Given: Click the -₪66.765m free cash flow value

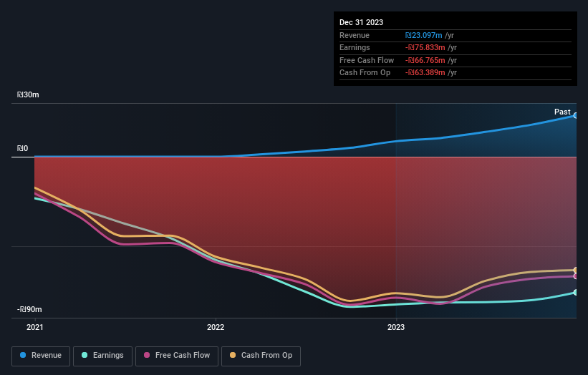Looking at the screenshot, I should point(425,60).
